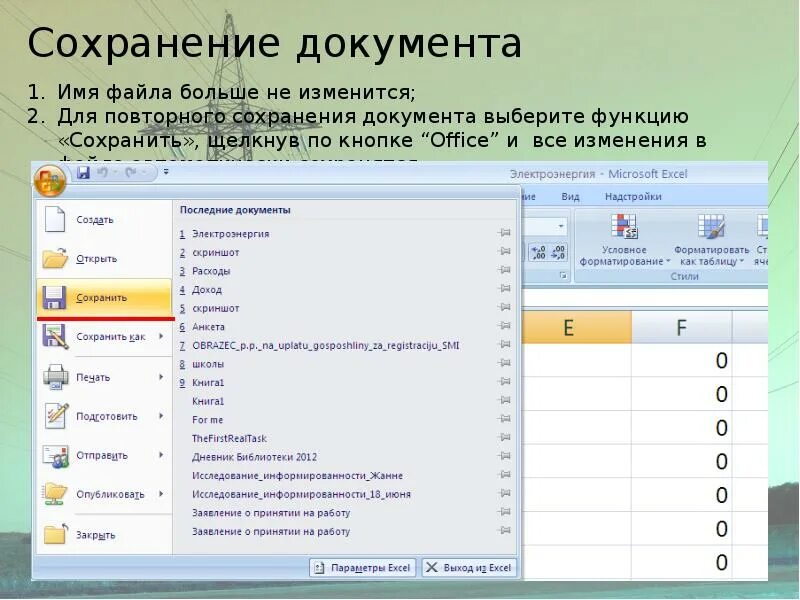800x600 pixels.
Task: Click the envelope icon next to Отправить
Action: pos(56,456)
